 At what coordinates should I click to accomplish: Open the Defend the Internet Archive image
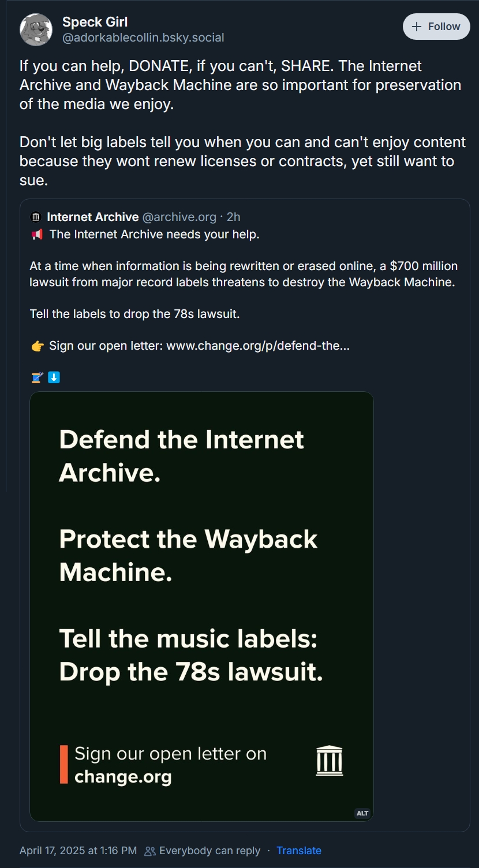[x=201, y=577]
